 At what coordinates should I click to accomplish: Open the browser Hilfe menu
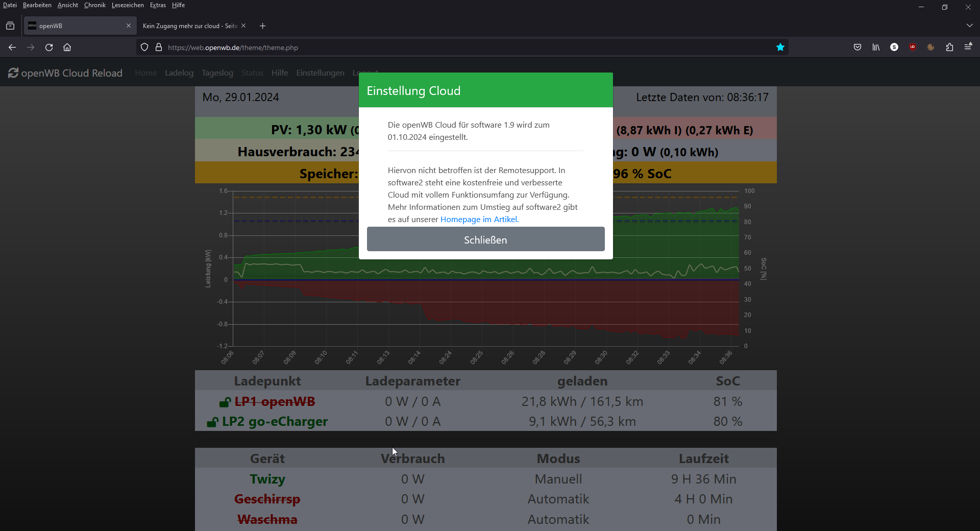(178, 5)
